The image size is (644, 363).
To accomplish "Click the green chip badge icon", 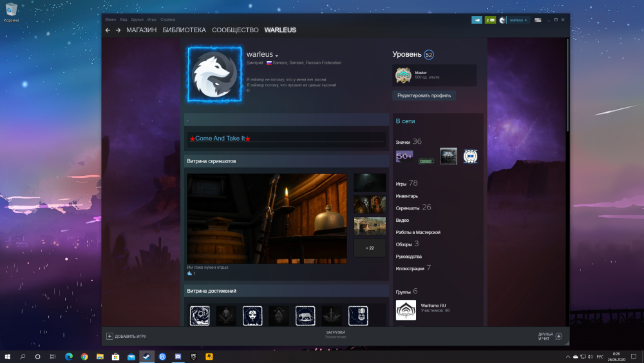I will pos(426,161).
